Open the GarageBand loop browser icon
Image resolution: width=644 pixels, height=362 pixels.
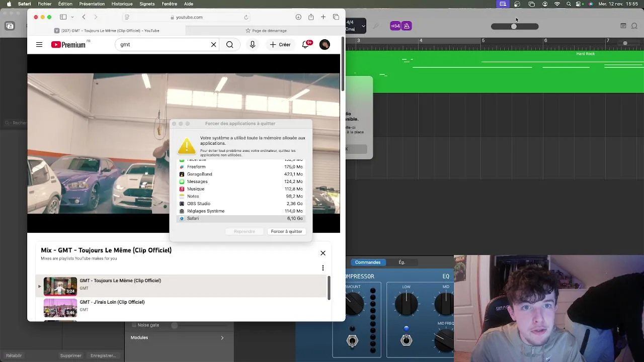tap(635, 26)
